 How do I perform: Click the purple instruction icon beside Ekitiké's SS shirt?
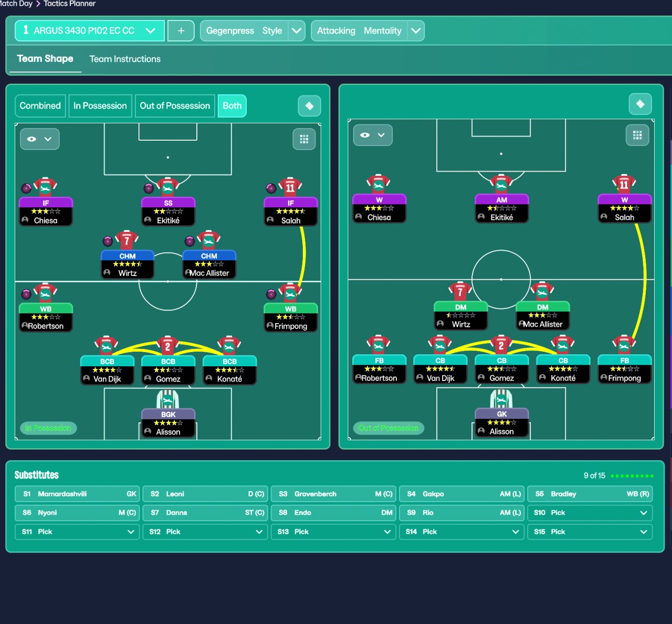click(149, 188)
